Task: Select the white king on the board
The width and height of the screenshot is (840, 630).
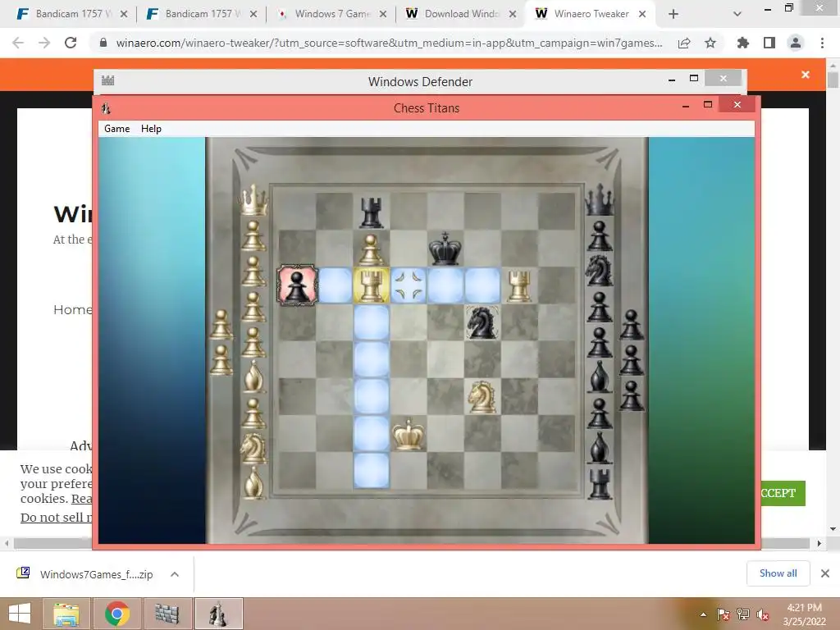Action: [409, 433]
